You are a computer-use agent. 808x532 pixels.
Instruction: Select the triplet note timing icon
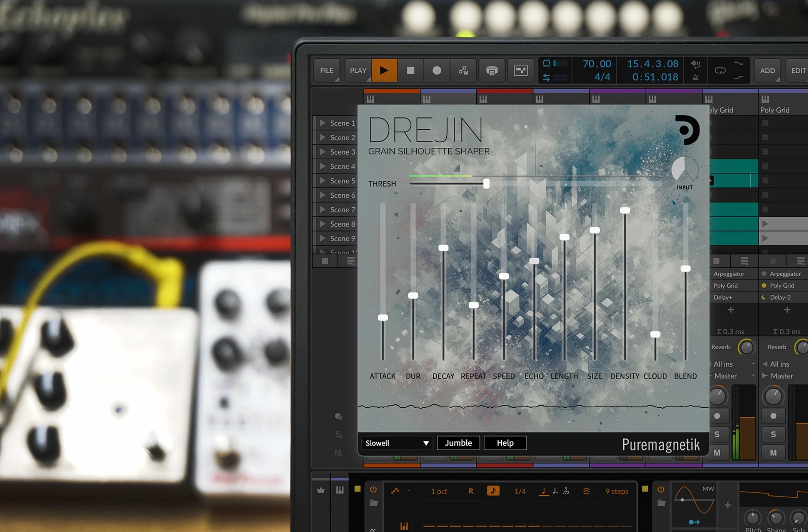point(566,491)
